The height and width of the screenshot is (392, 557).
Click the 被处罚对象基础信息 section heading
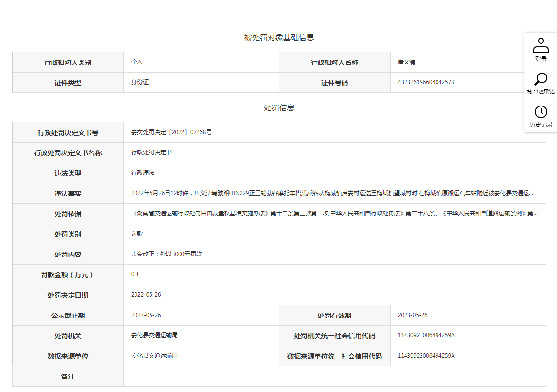[x=279, y=38]
